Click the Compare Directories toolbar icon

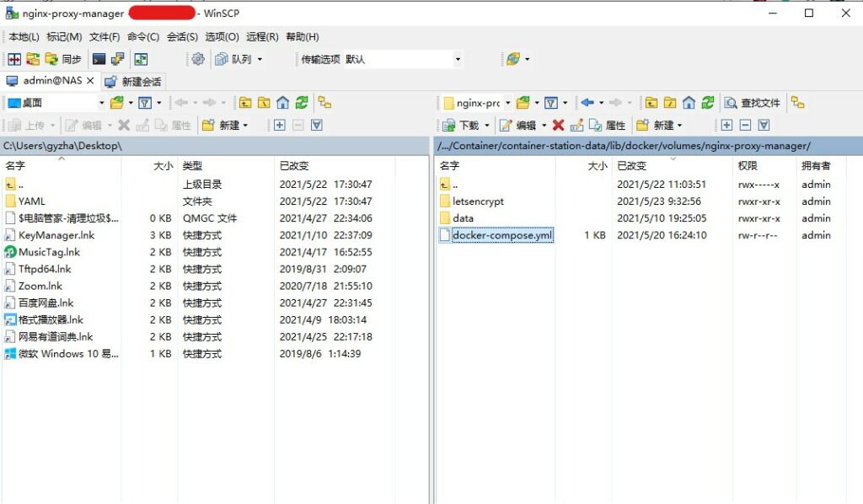pyautogui.click(x=14, y=59)
